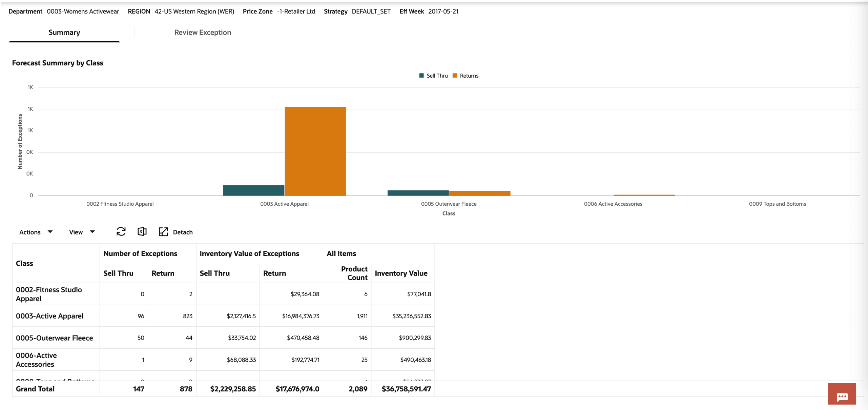The height and width of the screenshot is (410, 868).
Task: Click the refresh table icon
Action: click(121, 232)
